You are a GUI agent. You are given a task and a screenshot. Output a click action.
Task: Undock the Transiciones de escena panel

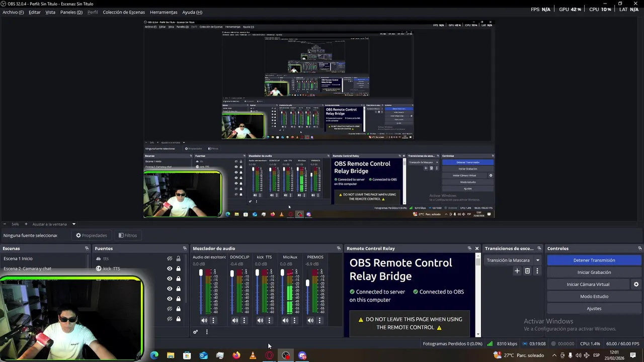coord(539,248)
